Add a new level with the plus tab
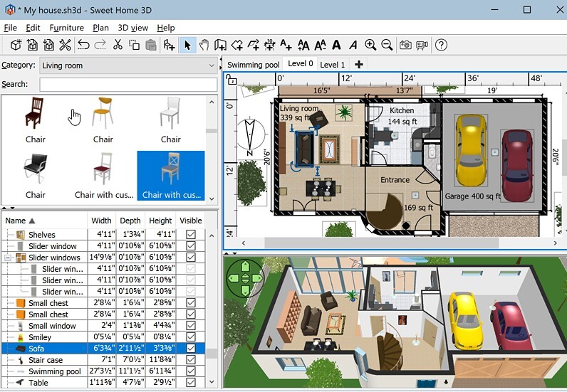The height and width of the screenshot is (392, 567). point(359,65)
